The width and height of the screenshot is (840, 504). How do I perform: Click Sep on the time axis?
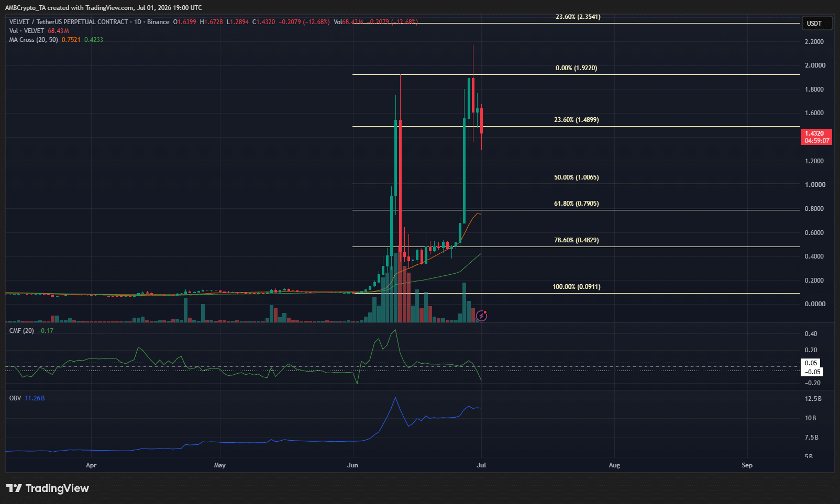coord(747,465)
